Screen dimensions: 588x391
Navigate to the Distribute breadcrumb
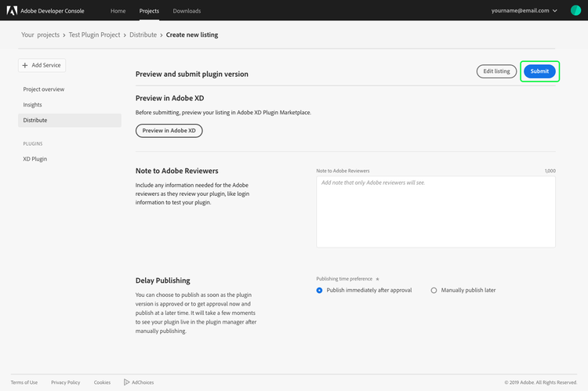pyautogui.click(x=143, y=34)
